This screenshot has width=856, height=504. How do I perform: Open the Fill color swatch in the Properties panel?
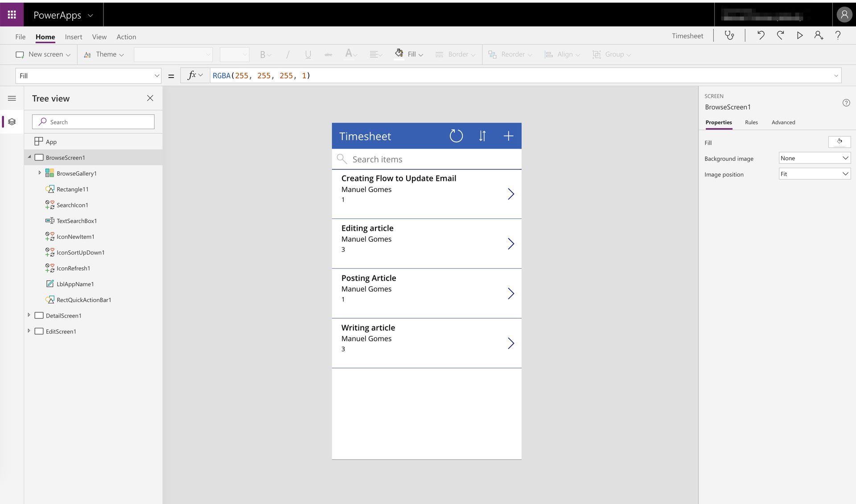click(840, 141)
